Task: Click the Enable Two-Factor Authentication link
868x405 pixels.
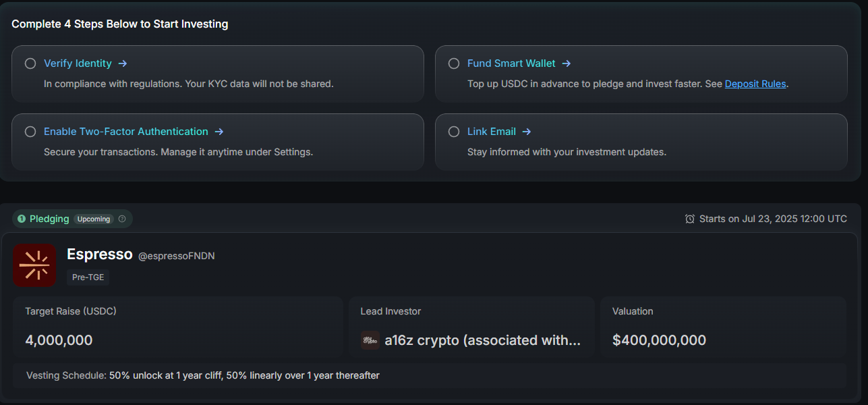Action: pos(125,132)
